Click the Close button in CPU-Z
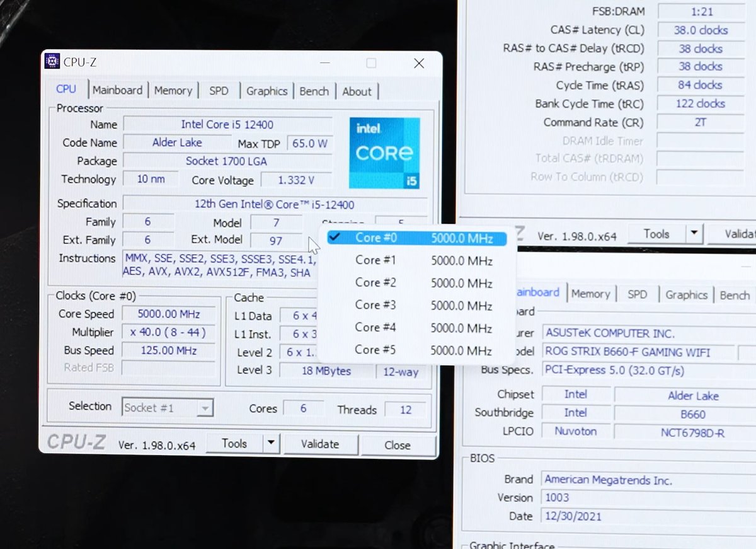Viewport: 756px width, 549px height. (x=398, y=445)
